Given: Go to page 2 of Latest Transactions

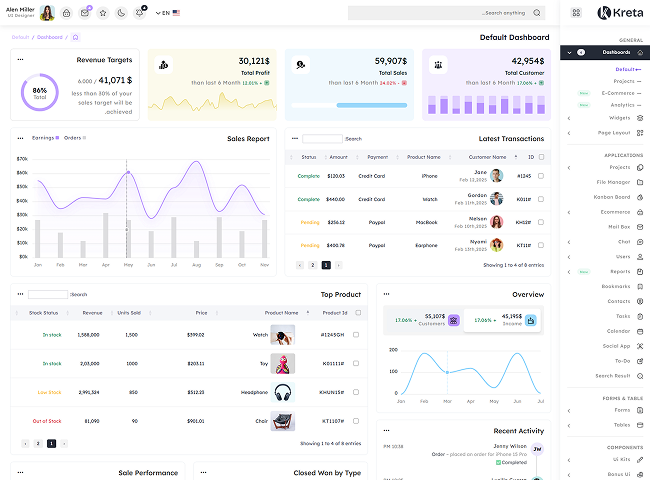Looking at the screenshot, I should tap(312, 265).
